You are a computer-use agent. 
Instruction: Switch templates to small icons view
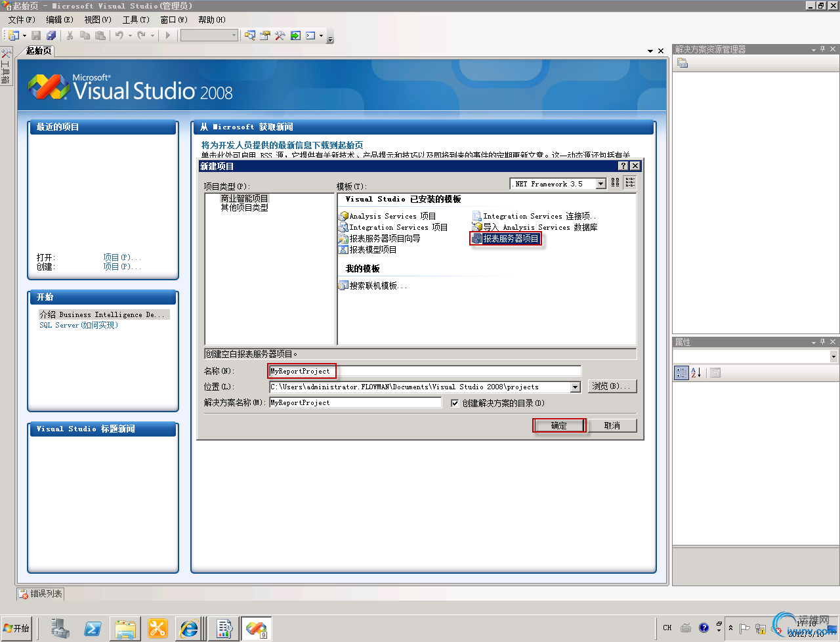(x=630, y=183)
